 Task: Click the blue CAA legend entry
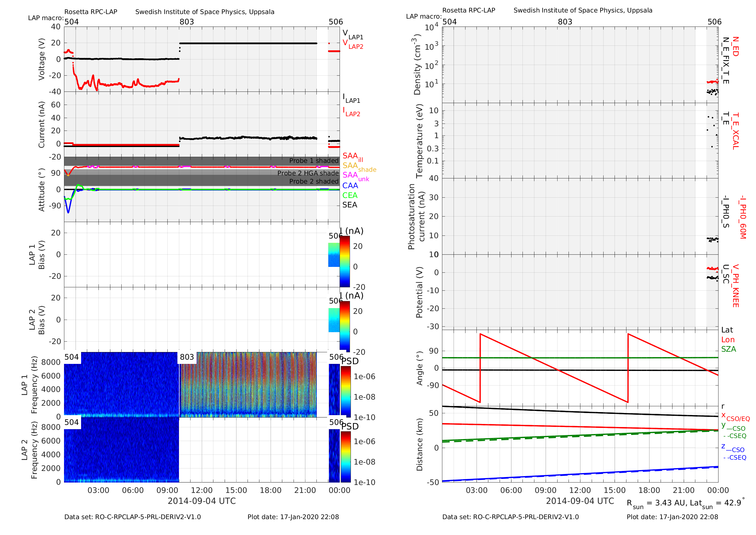pos(350,186)
